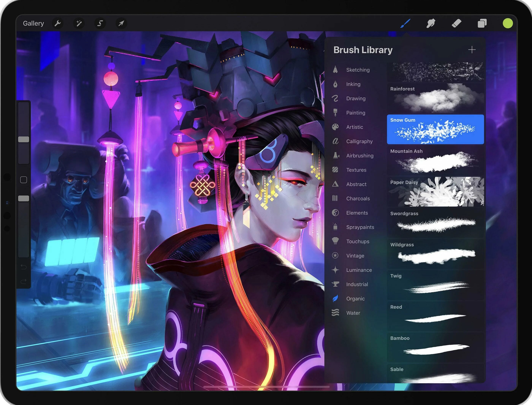The width and height of the screenshot is (532, 405).
Task: Click the redo arrow in sidebar
Action: [x=24, y=281]
